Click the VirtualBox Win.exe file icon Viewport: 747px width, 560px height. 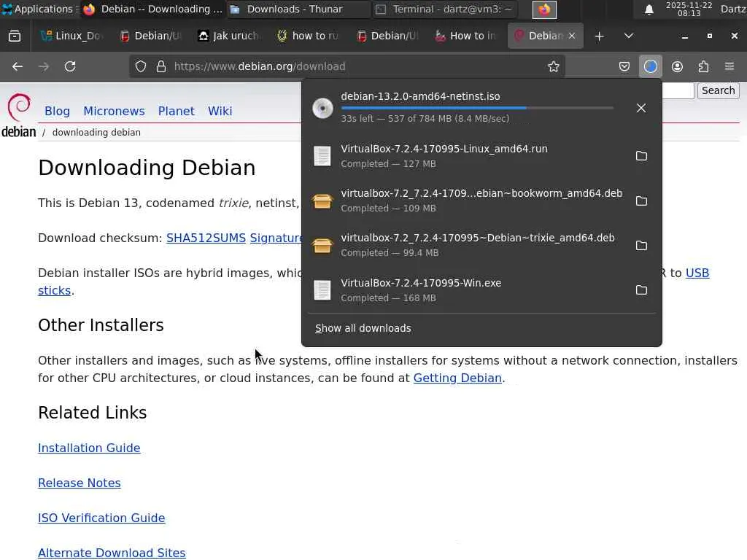coord(322,290)
